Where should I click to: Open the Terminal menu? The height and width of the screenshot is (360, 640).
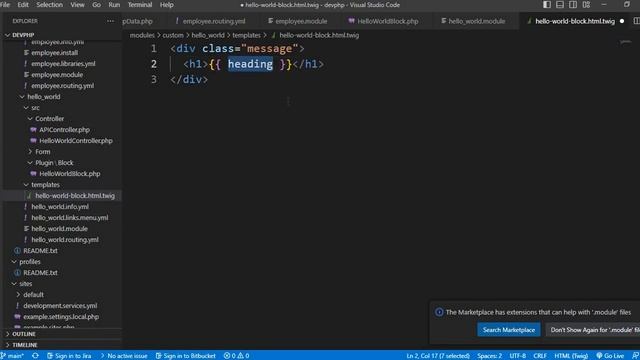(140, 5)
